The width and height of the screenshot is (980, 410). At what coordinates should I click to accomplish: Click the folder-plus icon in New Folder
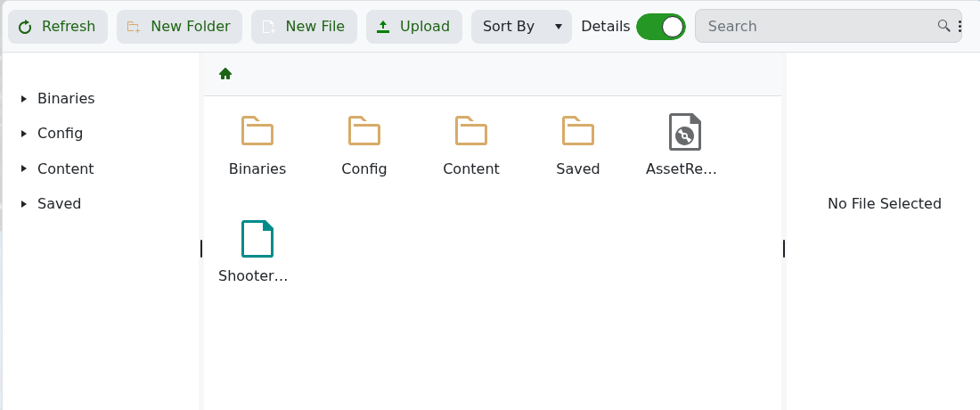tap(133, 27)
